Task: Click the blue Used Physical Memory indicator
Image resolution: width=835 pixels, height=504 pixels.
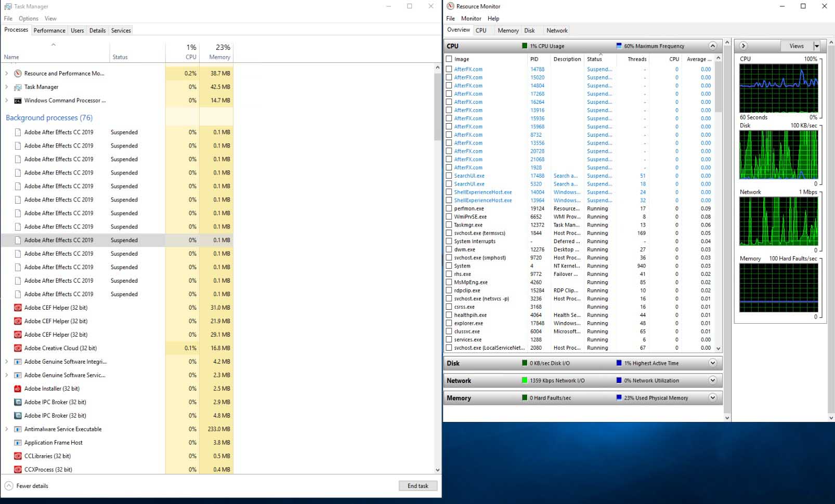Action: (x=619, y=398)
